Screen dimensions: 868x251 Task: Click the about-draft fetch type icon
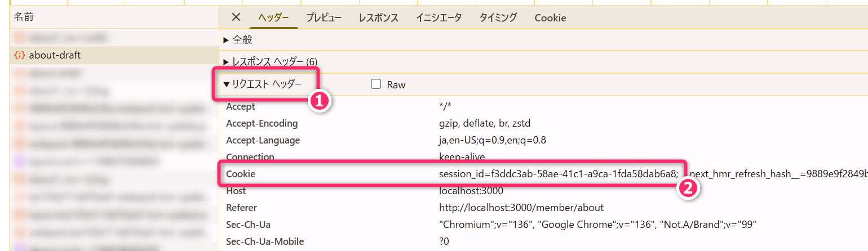coord(20,55)
